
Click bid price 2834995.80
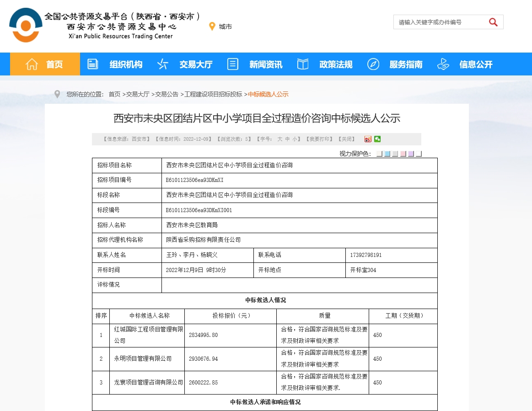[203, 335]
